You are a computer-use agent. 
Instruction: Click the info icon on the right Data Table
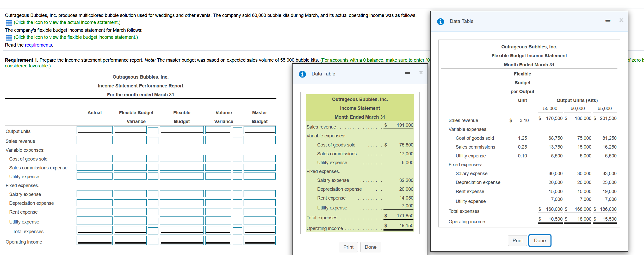441,22
